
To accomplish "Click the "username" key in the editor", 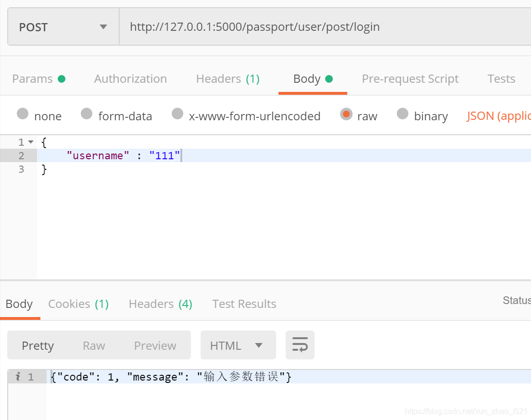I will (98, 155).
